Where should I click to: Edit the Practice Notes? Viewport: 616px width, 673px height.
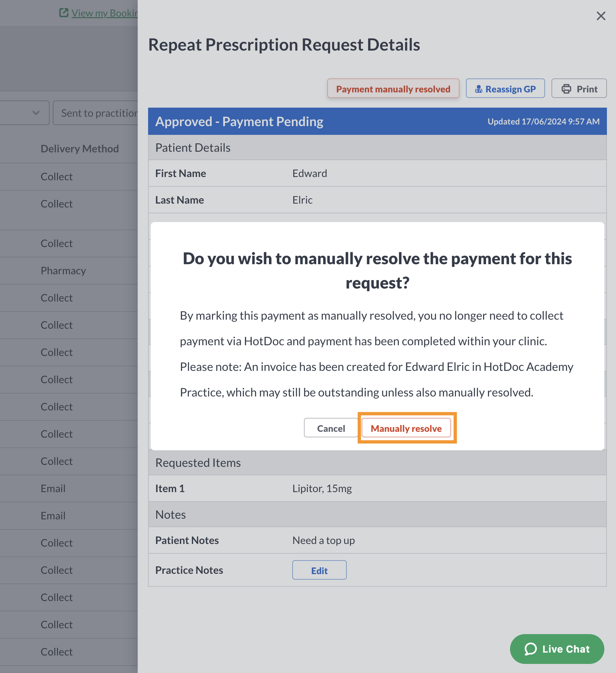[320, 570]
